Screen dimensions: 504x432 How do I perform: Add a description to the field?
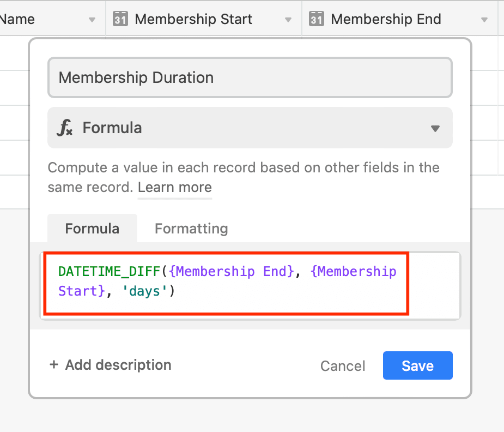pyautogui.click(x=110, y=365)
